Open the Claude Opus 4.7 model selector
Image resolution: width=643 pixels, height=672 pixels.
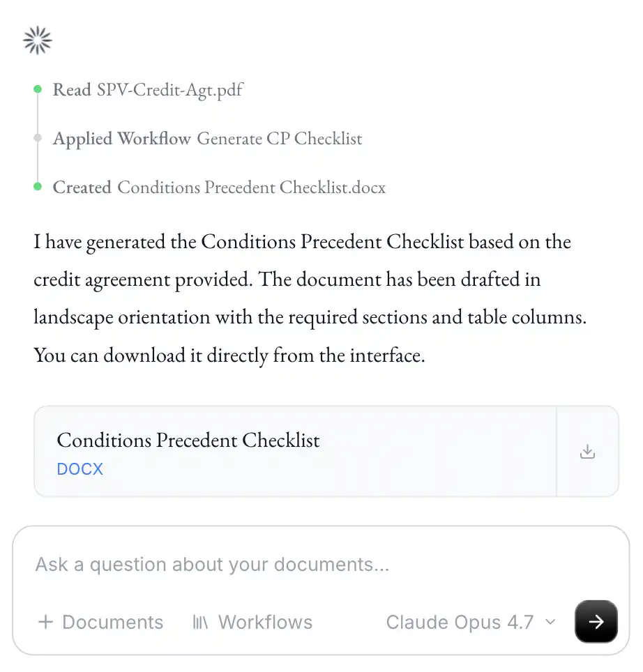[460, 622]
